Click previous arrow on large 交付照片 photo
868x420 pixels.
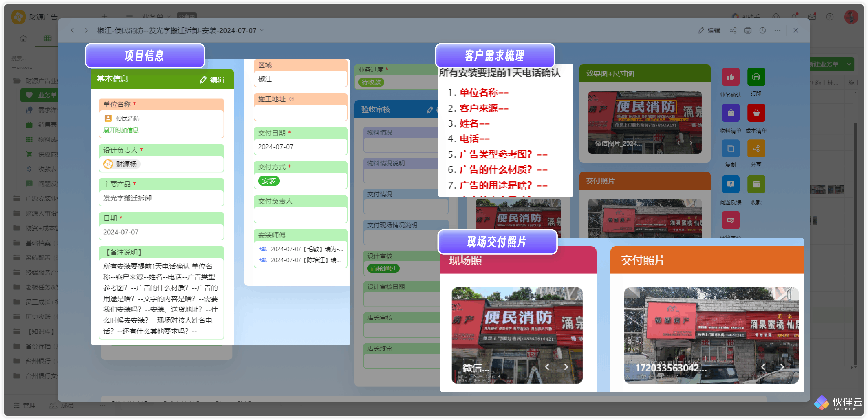pos(763,367)
